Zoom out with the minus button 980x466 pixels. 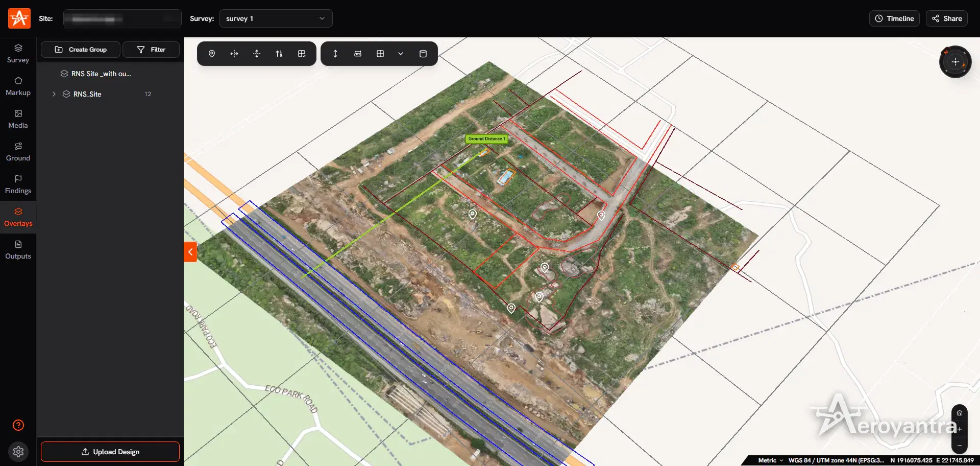960,446
